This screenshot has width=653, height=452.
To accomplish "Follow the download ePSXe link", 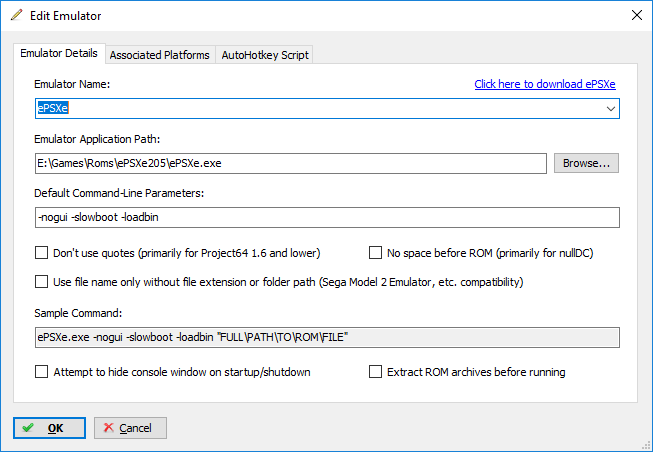I will [545, 84].
